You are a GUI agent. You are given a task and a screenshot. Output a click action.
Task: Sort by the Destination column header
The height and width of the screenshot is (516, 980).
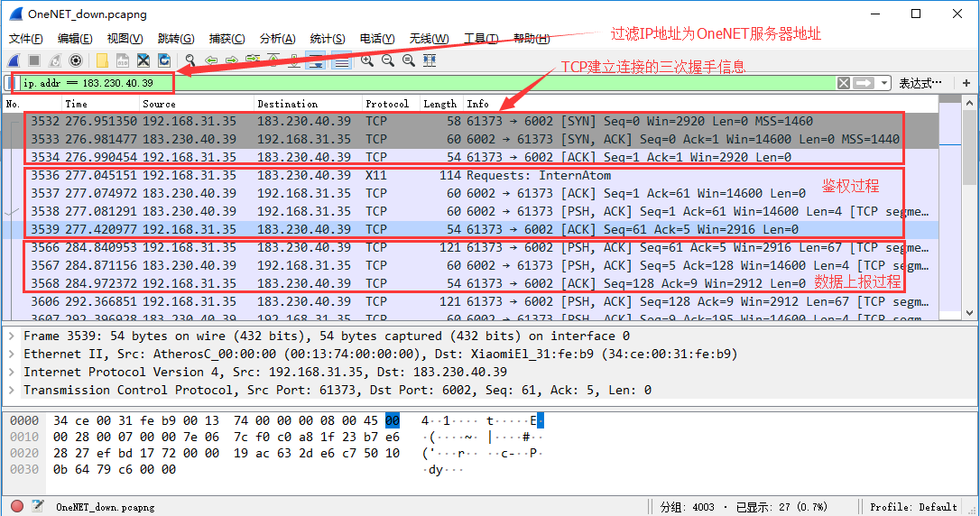[308, 104]
